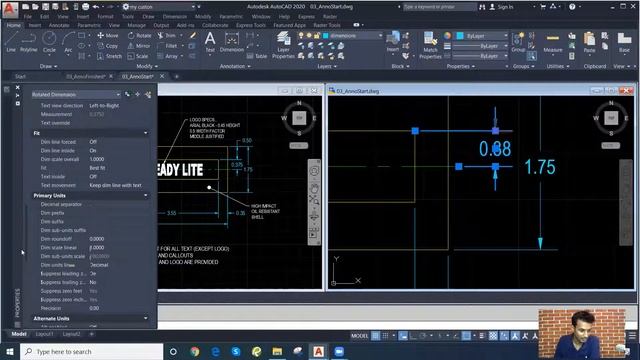Select the Circle tool
The image size is (640, 360).
click(x=49, y=42)
